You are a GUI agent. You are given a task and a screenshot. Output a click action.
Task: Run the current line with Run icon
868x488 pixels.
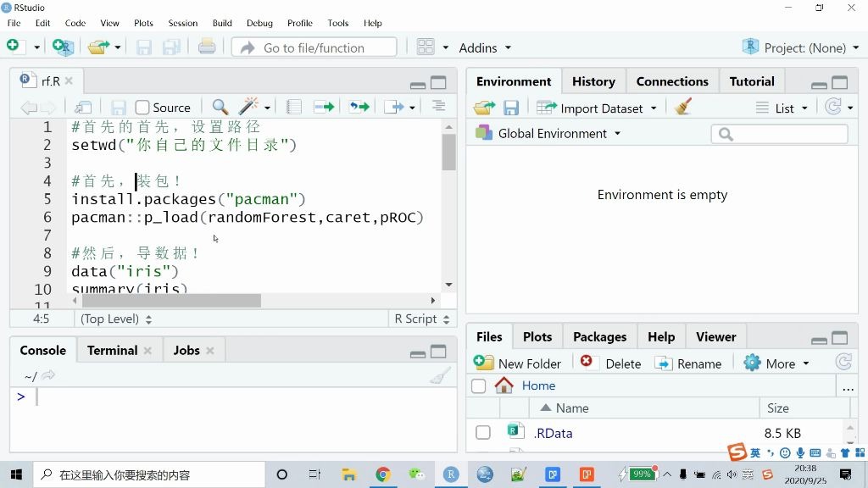(x=324, y=107)
